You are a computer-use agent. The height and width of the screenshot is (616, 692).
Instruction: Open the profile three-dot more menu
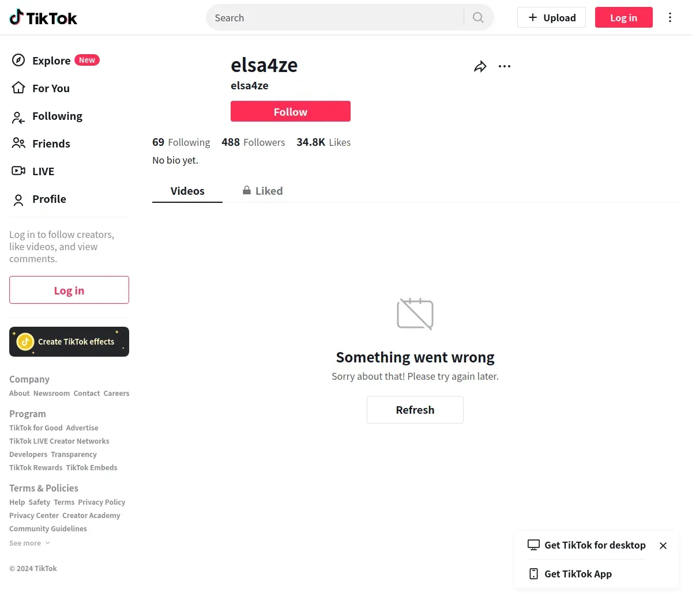point(505,66)
